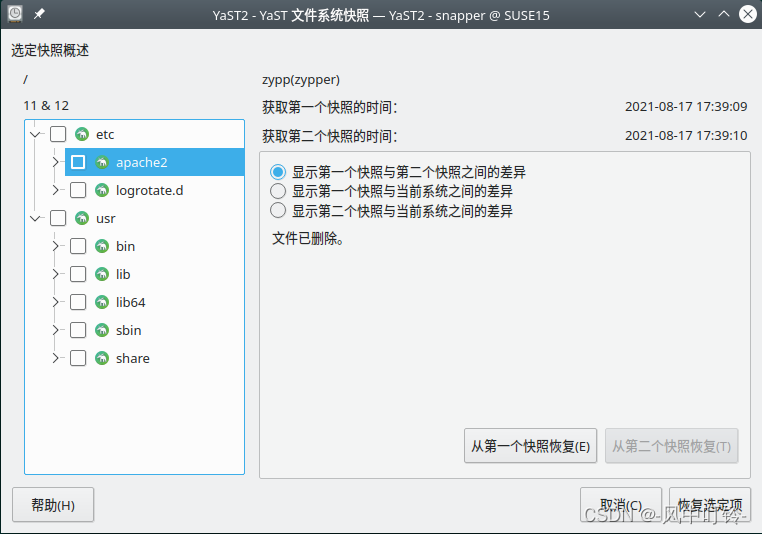Screen dimensions: 762x534
Task: Expand the lib tree node
Action: [x=55, y=274]
